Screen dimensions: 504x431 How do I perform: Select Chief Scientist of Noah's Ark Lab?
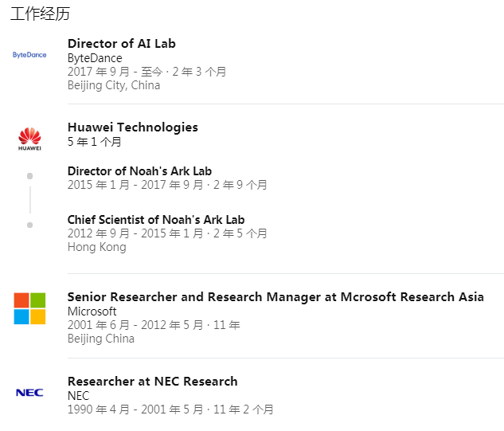coord(155,220)
